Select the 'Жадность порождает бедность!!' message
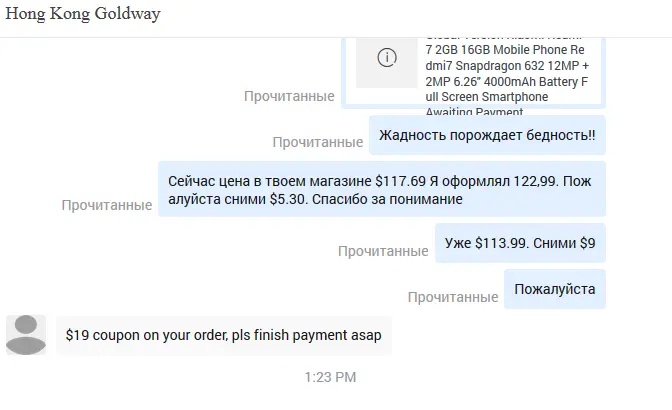The height and width of the screenshot is (410, 672). [487, 135]
